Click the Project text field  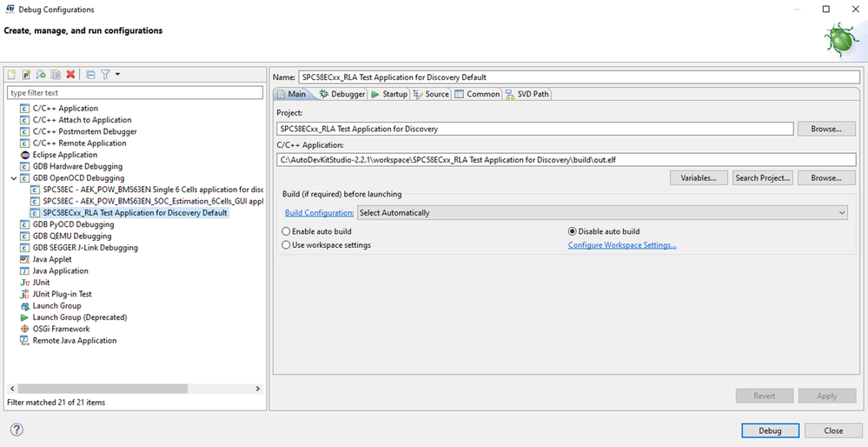[535, 129]
